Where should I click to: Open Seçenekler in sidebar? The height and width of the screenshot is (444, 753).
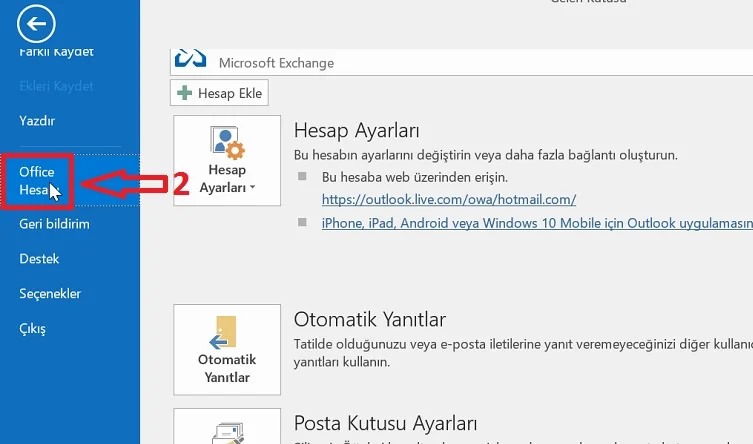click(x=50, y=294)
